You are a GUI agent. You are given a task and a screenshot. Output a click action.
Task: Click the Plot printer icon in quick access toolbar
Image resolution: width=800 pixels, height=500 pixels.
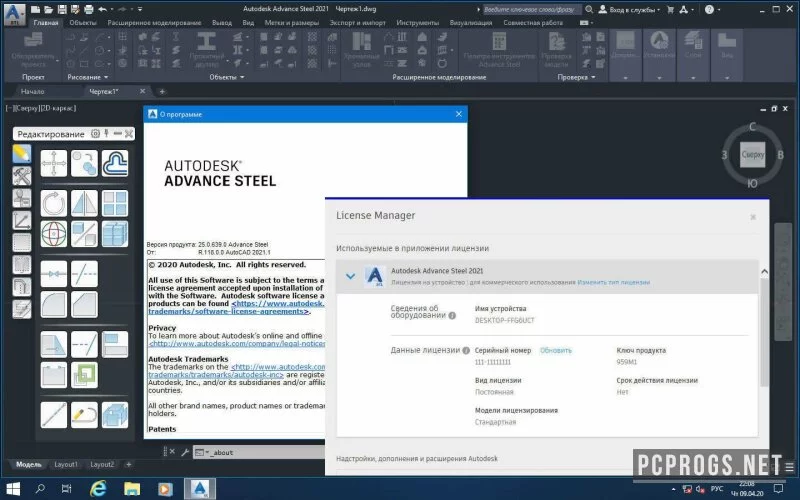tap(88, 9)
